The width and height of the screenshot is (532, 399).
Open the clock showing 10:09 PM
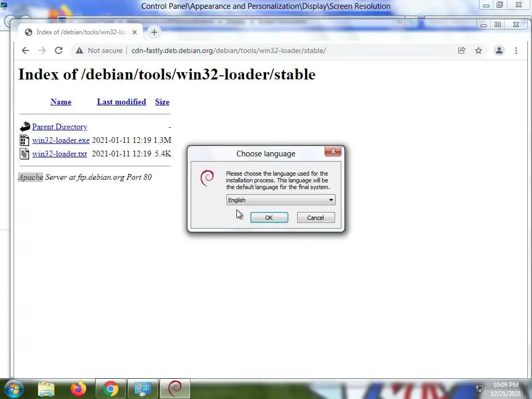coord(506,389)
